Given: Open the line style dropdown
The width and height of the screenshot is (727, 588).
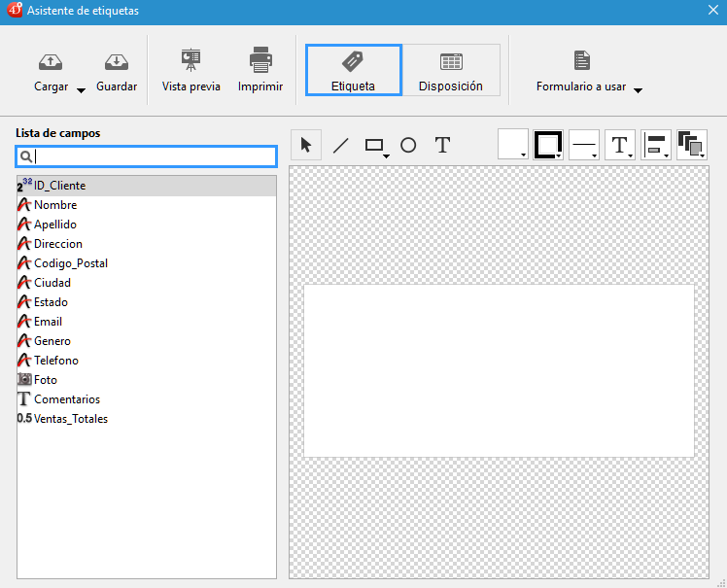Looking at the screenshot, I should point(584,145).
